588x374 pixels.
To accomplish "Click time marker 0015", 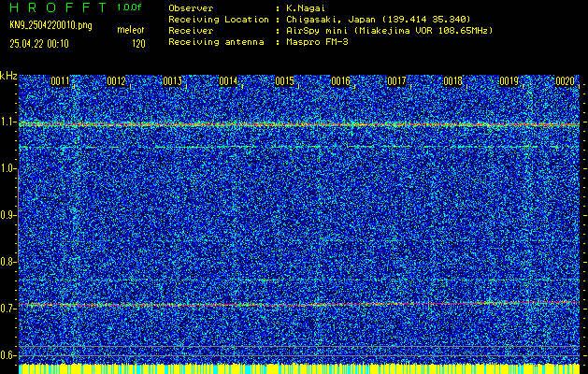I will 284,81.
